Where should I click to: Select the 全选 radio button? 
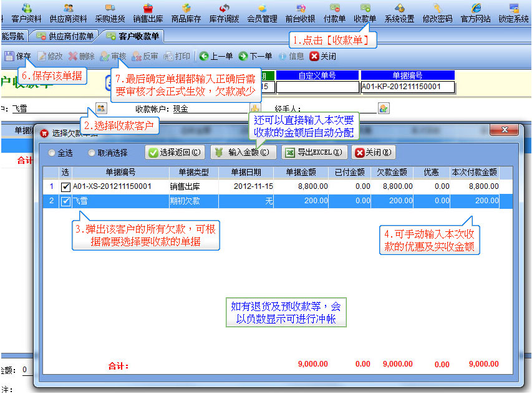pos(52,153)
